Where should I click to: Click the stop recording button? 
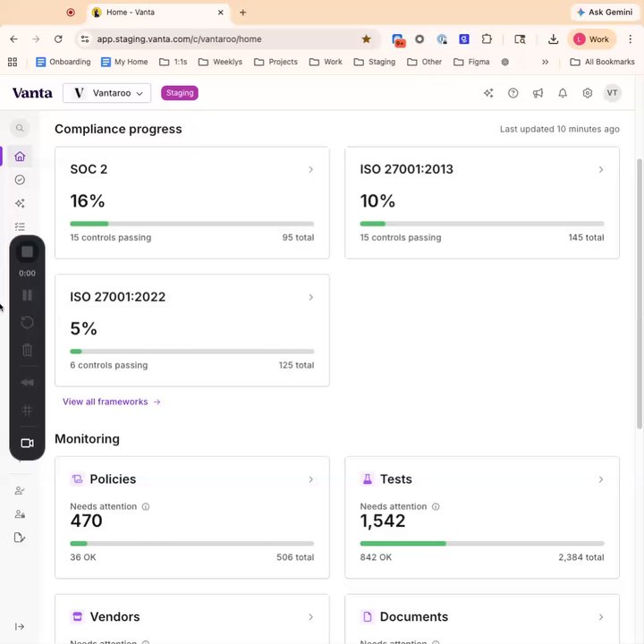point(27,252)
